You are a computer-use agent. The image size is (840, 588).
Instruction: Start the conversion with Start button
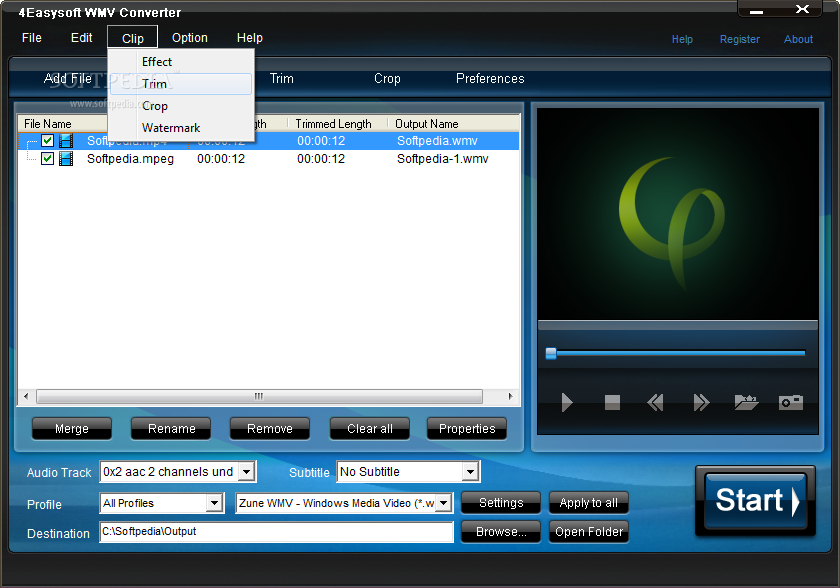(755, 501)
